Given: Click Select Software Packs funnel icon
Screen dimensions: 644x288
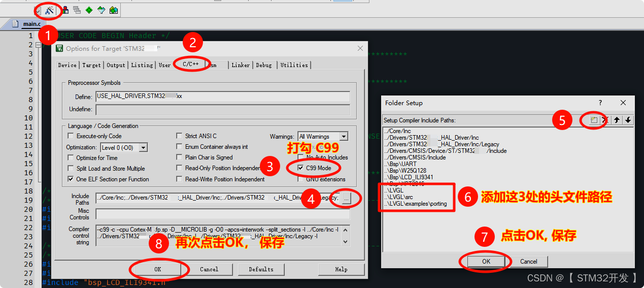Looking at the screenshot, I should pyautogui.click(x=101, y=10).
